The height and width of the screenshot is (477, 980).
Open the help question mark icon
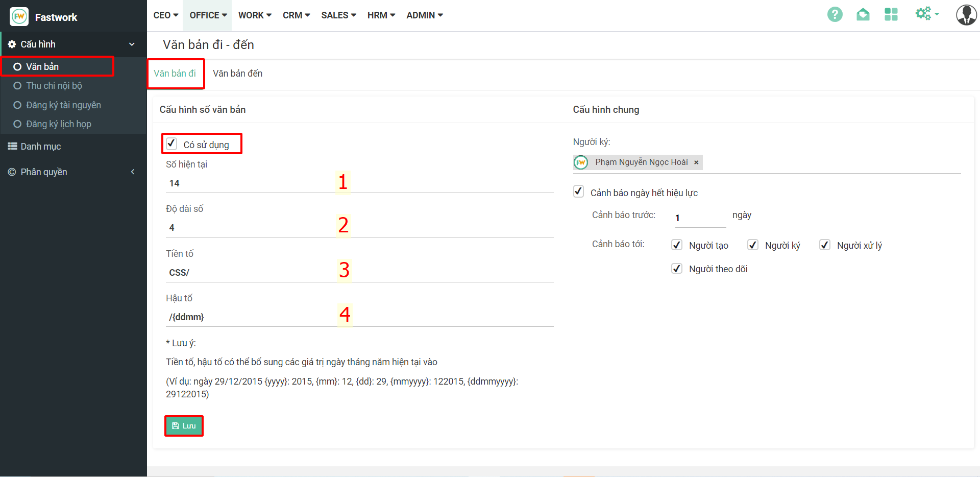point(835,14)
